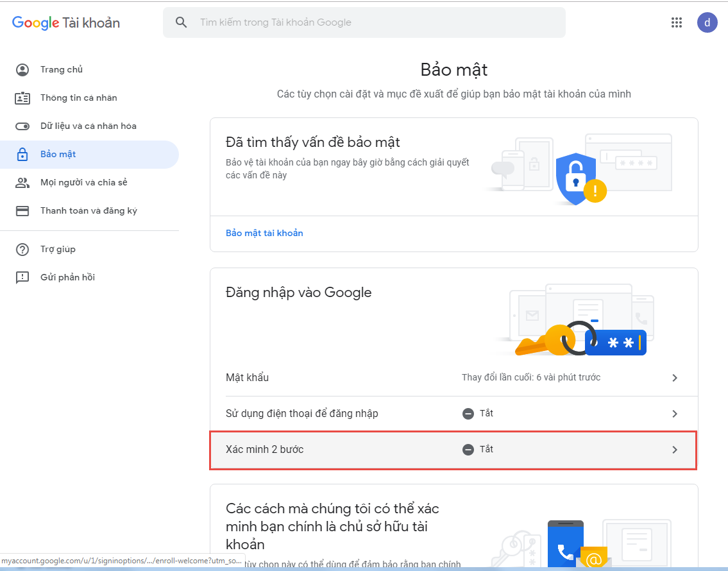Expand Sử dụng điện thoại để đăng nhập chevron

(x=674, y=414)
